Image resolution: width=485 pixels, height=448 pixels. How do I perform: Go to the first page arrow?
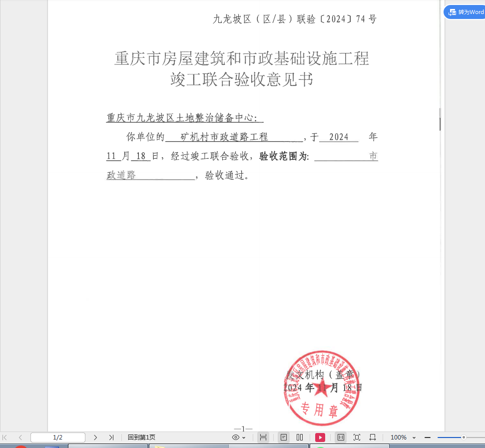pyautogui.click(x=4, y=437)
